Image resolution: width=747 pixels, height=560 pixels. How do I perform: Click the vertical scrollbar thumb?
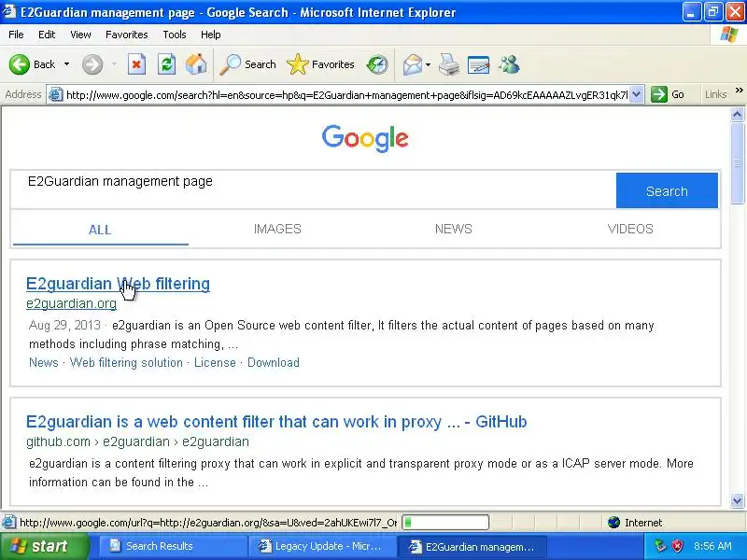(x=737, y=163)
